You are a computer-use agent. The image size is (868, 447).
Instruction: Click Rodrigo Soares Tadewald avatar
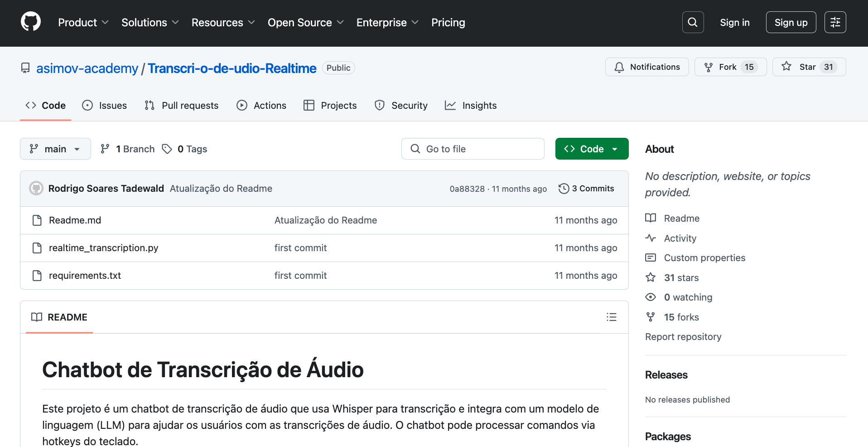(x=36, y=189)
